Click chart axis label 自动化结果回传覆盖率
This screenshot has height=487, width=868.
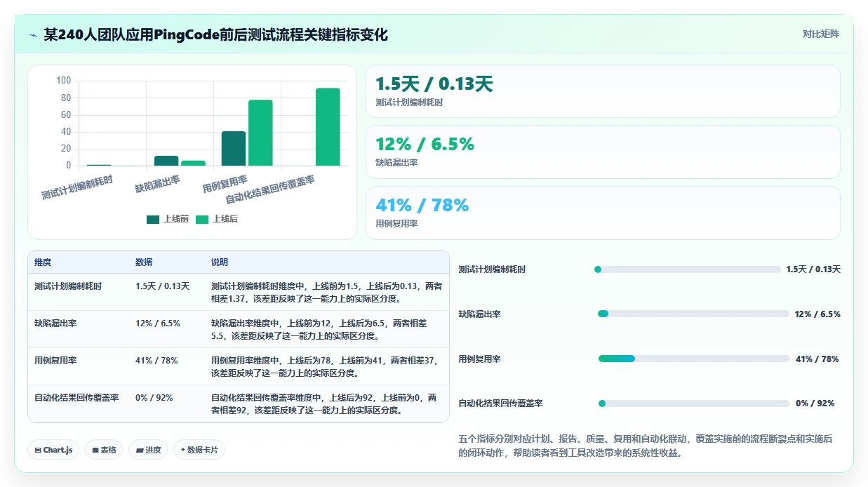click(270, 190)
